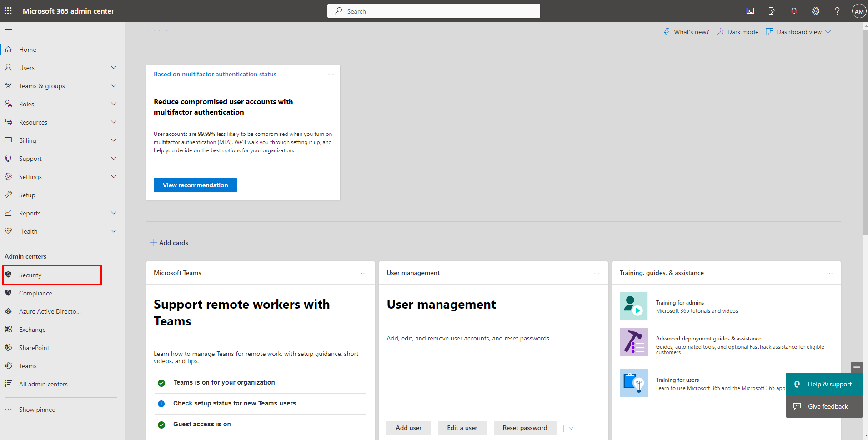Open the Dashboard view dropdown
This screenshot has height=440, width=868.
(798, 32)
